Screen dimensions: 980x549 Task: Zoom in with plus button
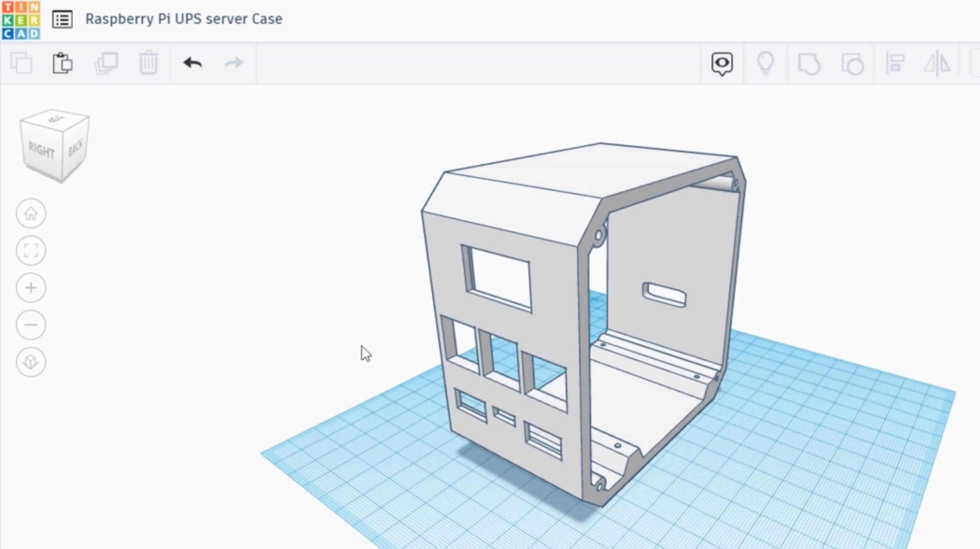[x=31, y=288]
